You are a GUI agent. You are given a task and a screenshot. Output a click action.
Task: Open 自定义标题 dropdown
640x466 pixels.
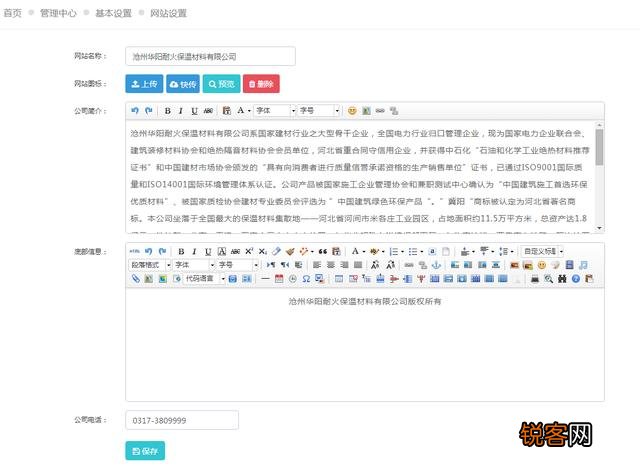[543, 251]
